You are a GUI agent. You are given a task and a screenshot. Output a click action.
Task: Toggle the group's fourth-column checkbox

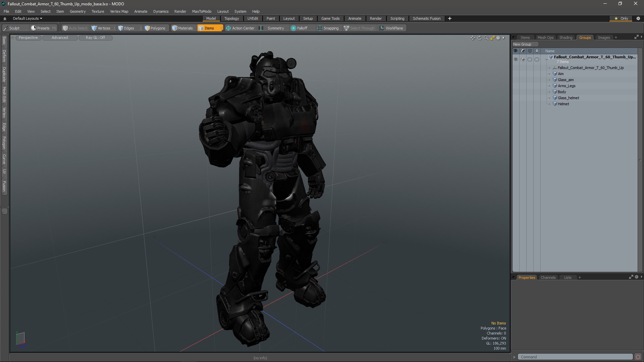coord(537,59)
